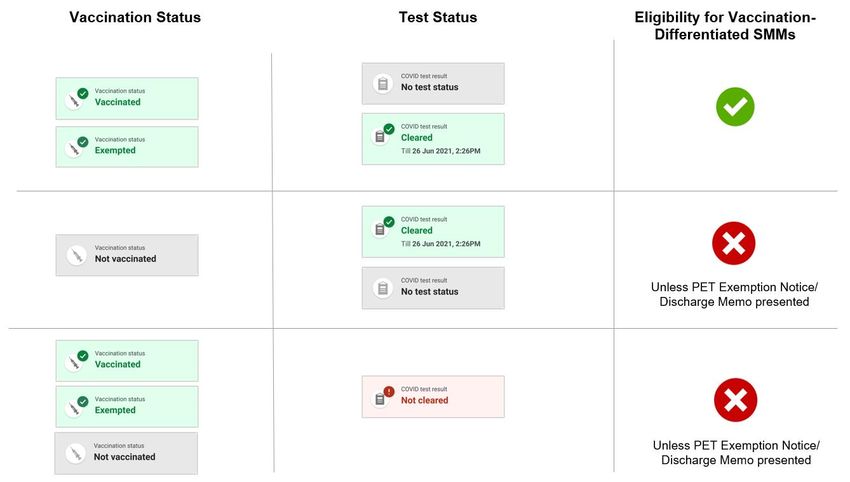Select the second-row Cleared test result card
The height and width of the screenshot is (482, 850).
click(433, 232)
